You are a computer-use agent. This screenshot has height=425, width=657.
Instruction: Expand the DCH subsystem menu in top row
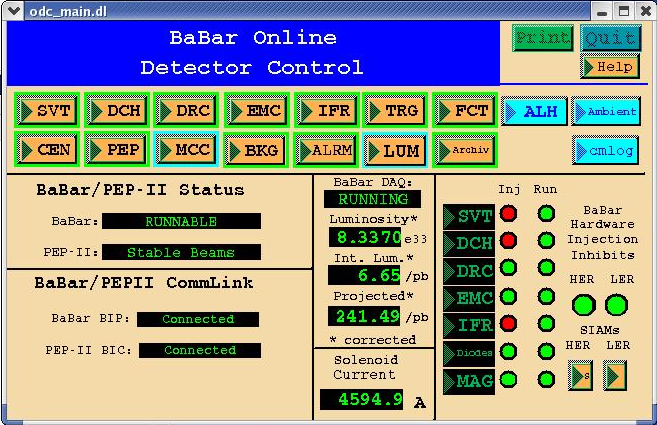[115, 111]
